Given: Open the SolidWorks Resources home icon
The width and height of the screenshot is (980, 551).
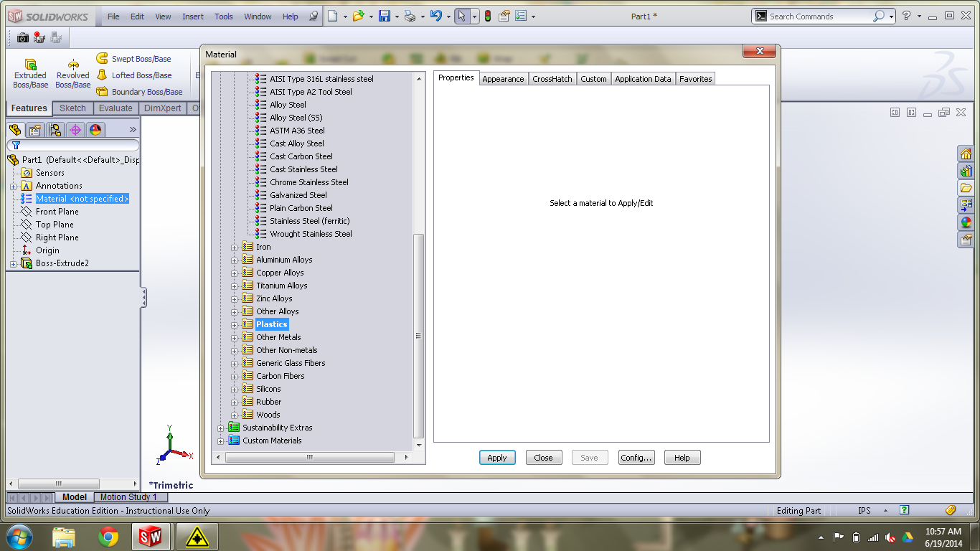Looking at the screenshot, I should coord(966,153).
